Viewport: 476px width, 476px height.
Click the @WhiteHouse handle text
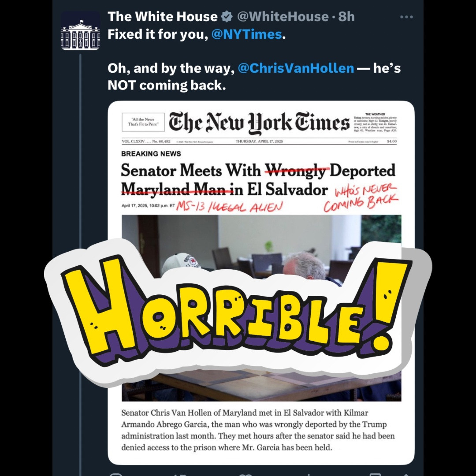click(283, 17)
